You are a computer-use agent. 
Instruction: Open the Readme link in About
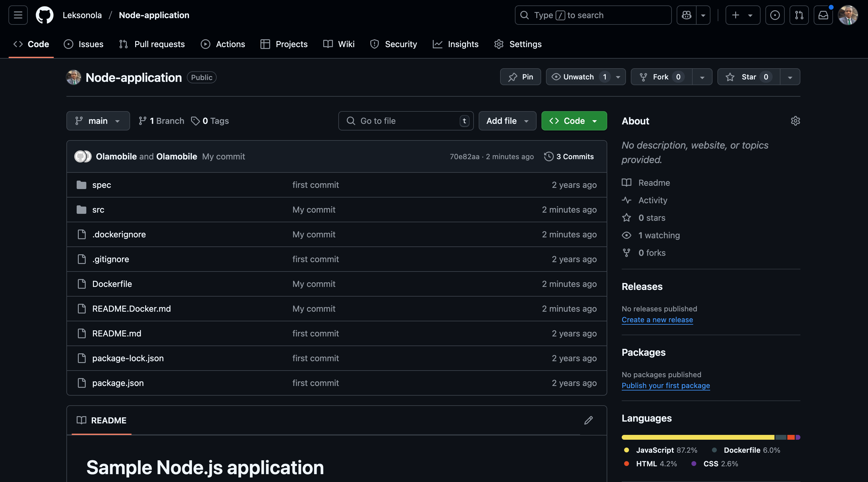[x=646, y=183]
